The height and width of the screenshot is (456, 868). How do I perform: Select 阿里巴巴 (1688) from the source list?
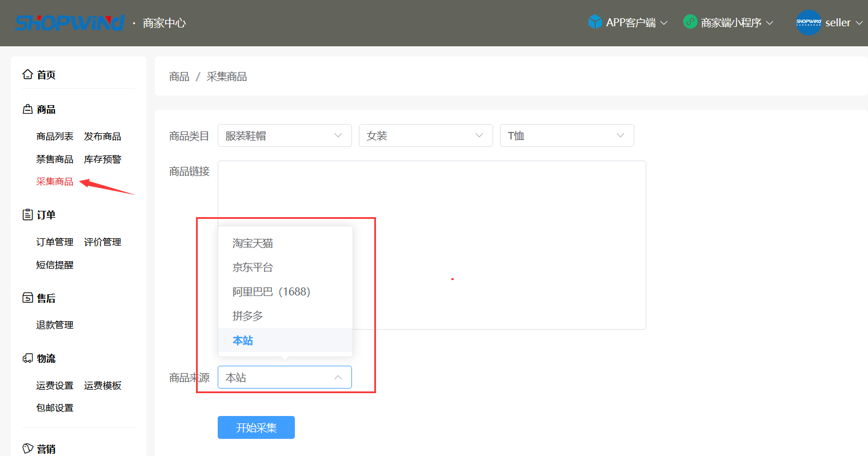[285, 291]
